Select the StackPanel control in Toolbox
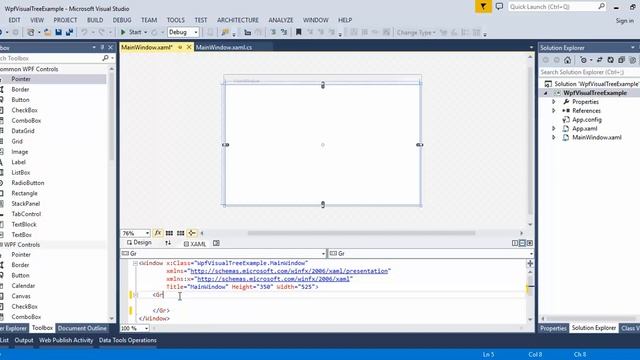This screenshot has height=360, width=640. tap(26, 204)
